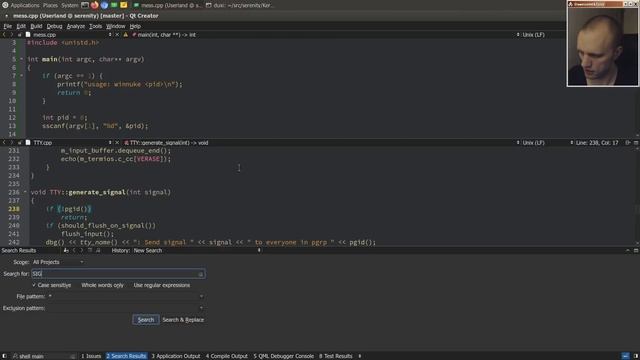640x360 pixels.
Task: Open the 2 Search Results pane tab
Action: click(126, 356)
